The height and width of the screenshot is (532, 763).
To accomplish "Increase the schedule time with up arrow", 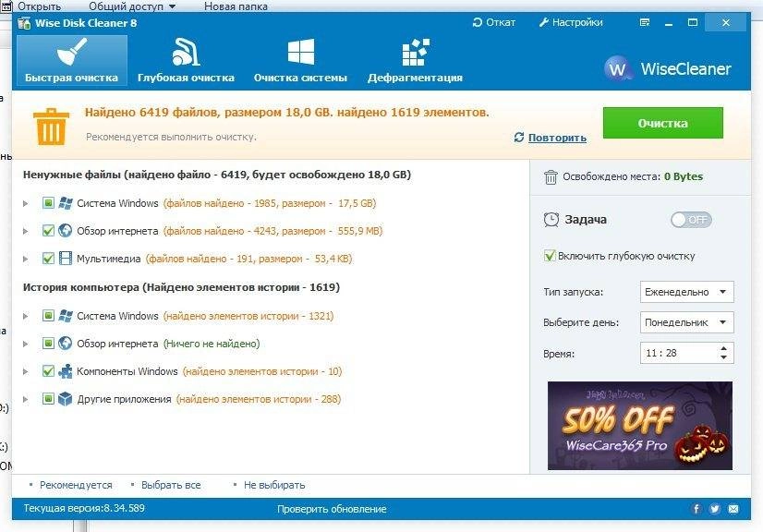I will pos(723,348).
